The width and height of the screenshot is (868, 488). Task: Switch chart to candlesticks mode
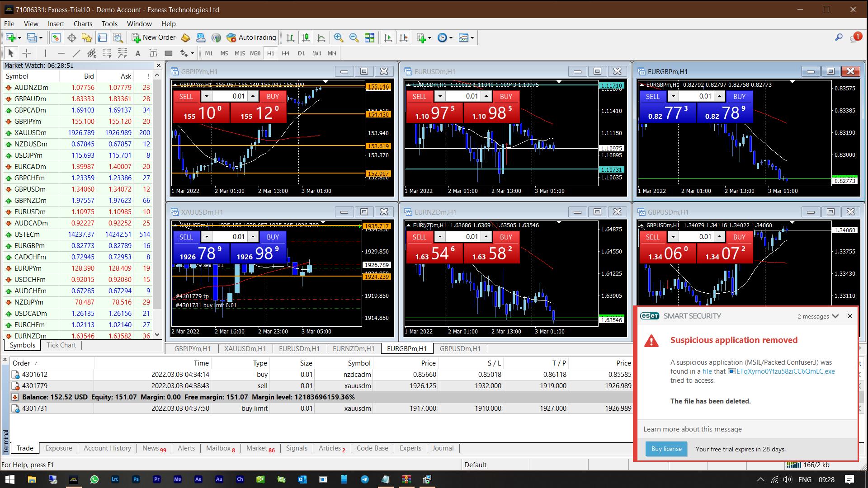click(x=306, y=38)
